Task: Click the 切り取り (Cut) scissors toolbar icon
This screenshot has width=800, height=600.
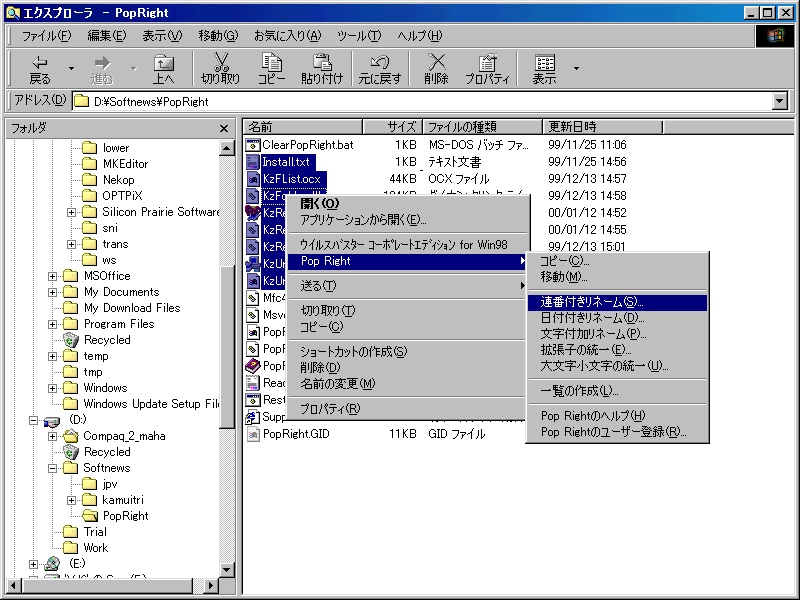Action: (220, 67)
